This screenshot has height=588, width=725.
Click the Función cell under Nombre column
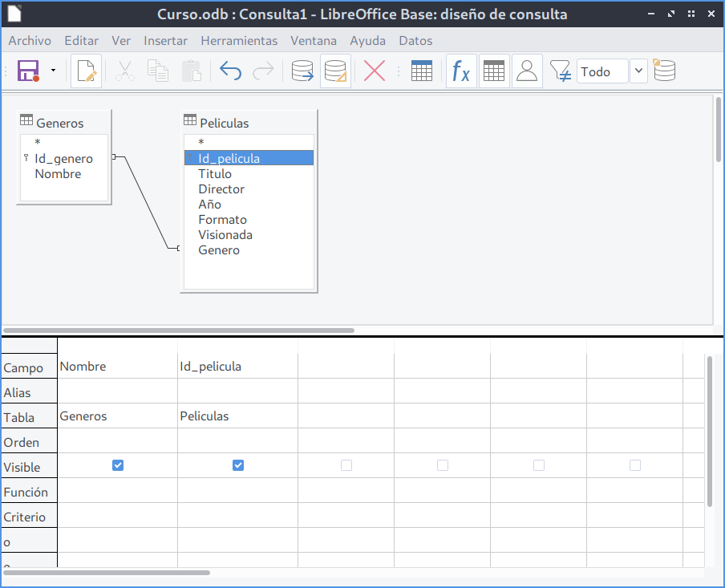click(x=117, y=490)
